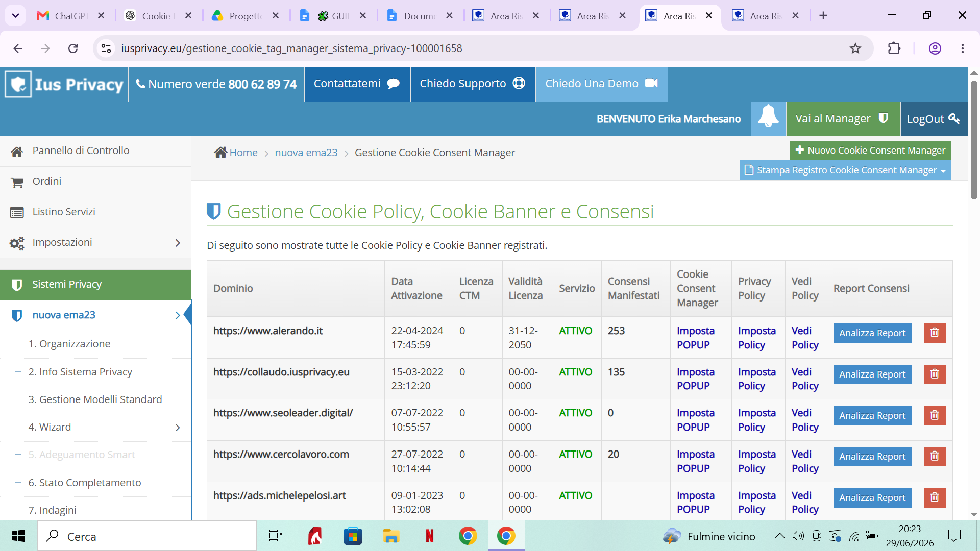This screenshot has width=980, height=551.
Task: Open Task View on taskbar
Action: tap(276, 536)
